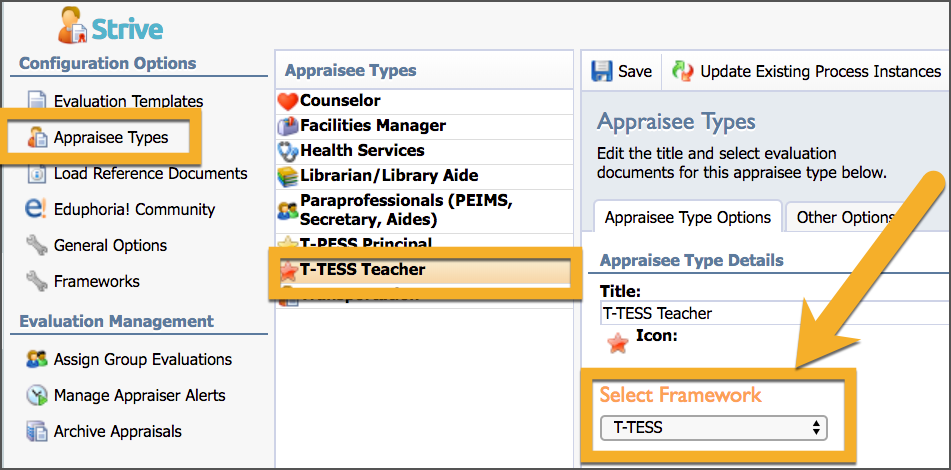Click the Archive Appraisals icon
951x470 pixels.
click(36, 432)
